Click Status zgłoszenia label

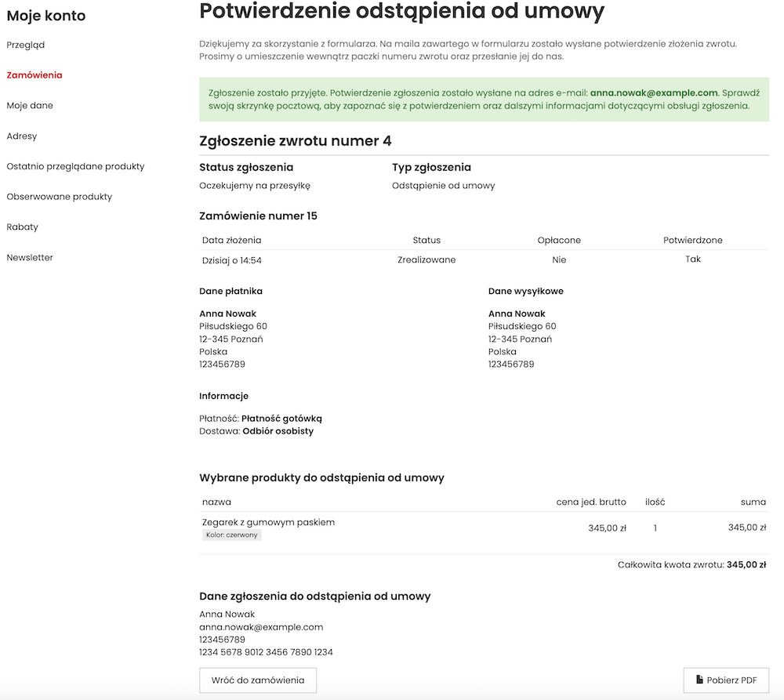pyautogui.click(x=246, y=168)
